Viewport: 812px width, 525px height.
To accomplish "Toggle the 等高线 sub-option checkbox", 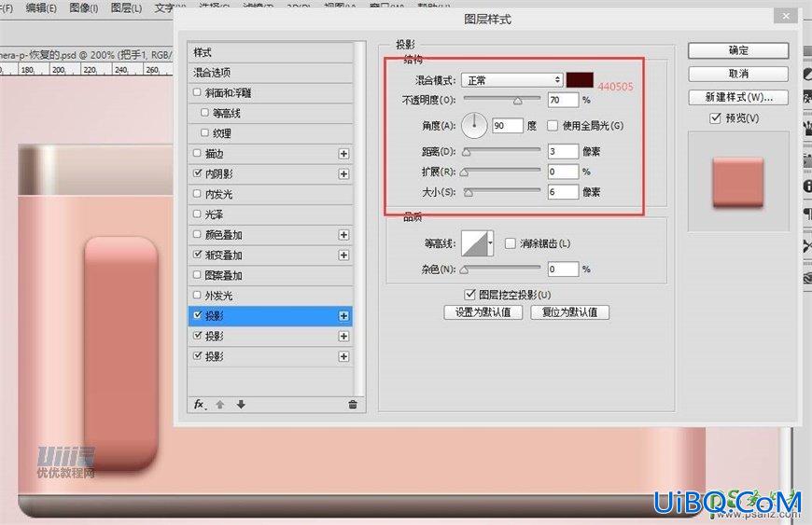I will click(x=204, y=112).
